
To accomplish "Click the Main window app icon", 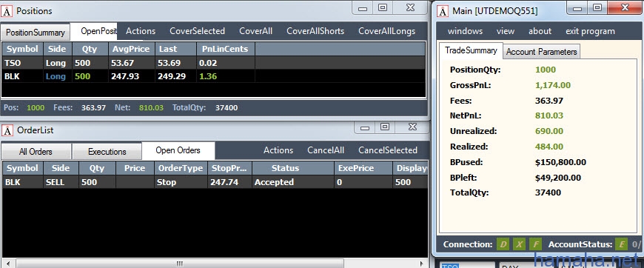I will tap(443, 11).
